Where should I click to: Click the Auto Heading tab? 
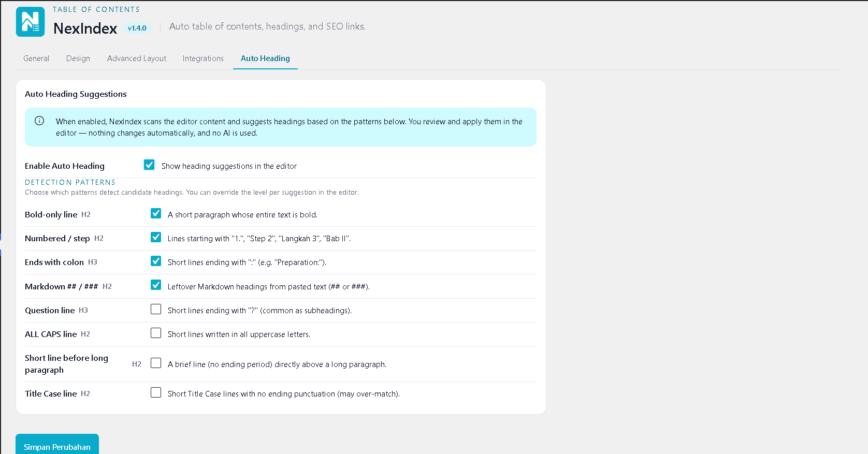coord(265,58)
